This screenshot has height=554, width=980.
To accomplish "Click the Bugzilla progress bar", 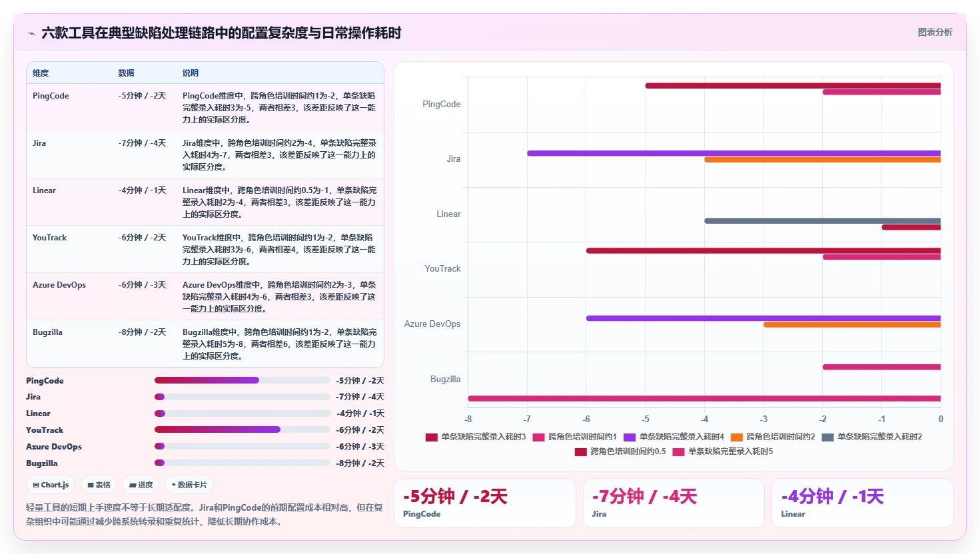I will (x=243, y=463).
